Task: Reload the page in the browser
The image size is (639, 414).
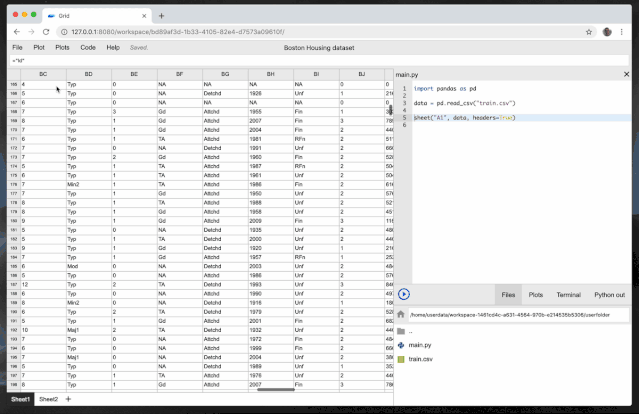Action: point(46,32)
